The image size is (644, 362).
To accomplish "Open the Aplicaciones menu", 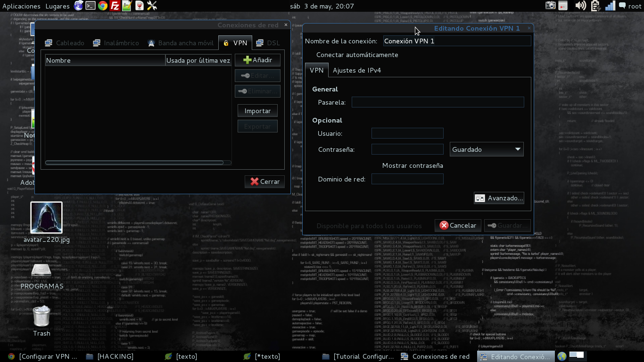I will click(21, 6).
